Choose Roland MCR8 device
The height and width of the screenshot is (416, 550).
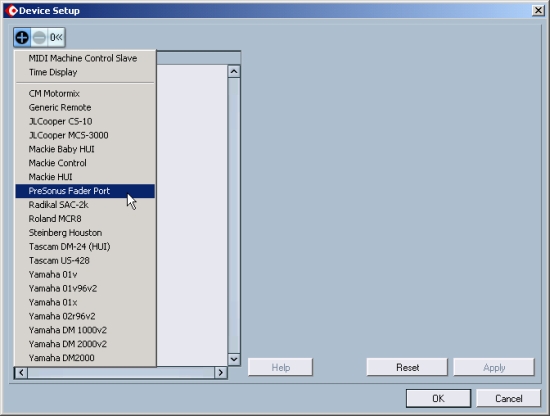point(85,219)
